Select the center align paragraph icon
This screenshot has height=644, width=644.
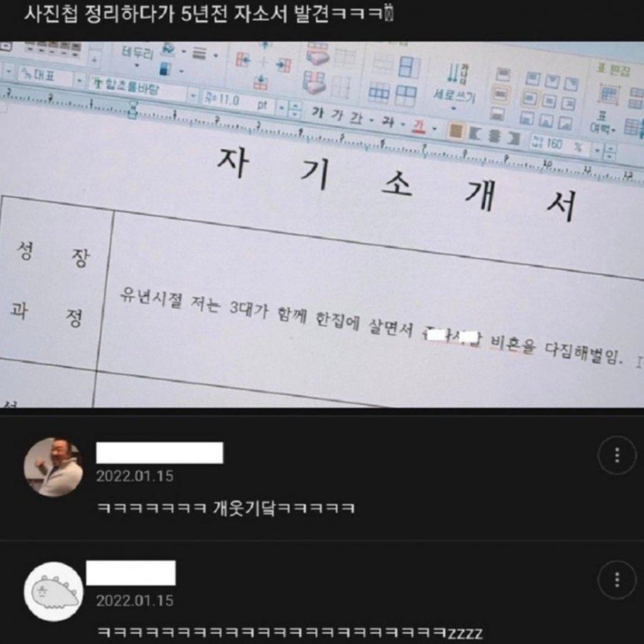[x=494, y=136]
